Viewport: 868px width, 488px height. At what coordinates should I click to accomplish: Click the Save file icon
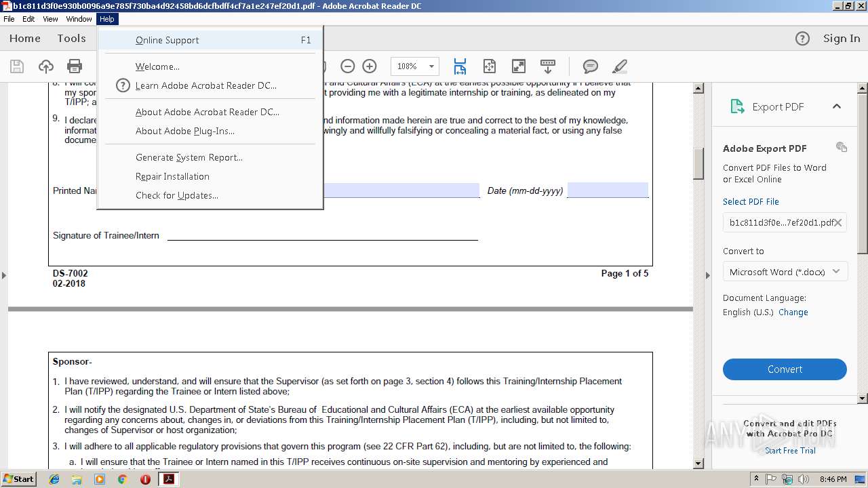(x=17, y=66)
